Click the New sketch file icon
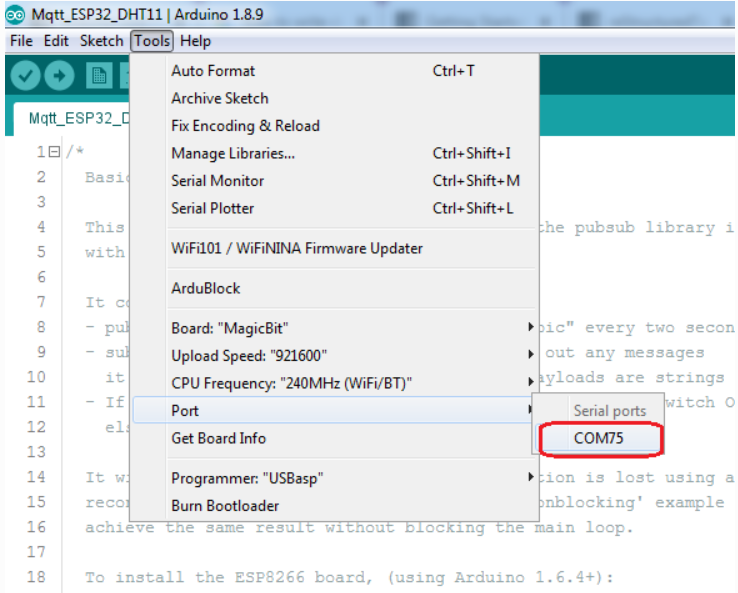Viewport: 738px width, 593px height. tap(99, 75)
